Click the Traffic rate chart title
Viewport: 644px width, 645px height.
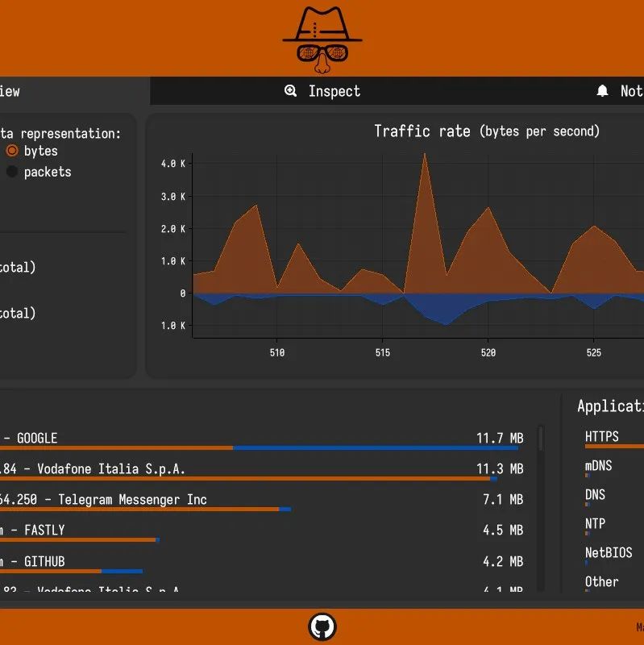pos(487,131)
